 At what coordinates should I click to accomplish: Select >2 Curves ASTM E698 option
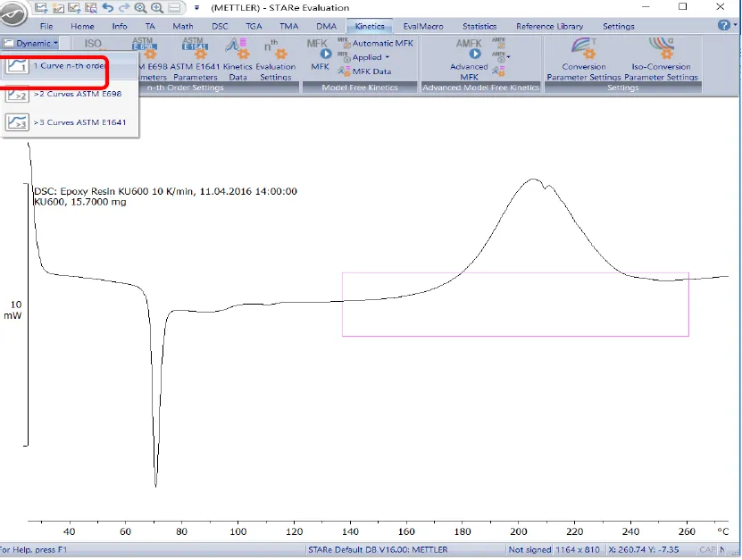(x=69, y=94)
